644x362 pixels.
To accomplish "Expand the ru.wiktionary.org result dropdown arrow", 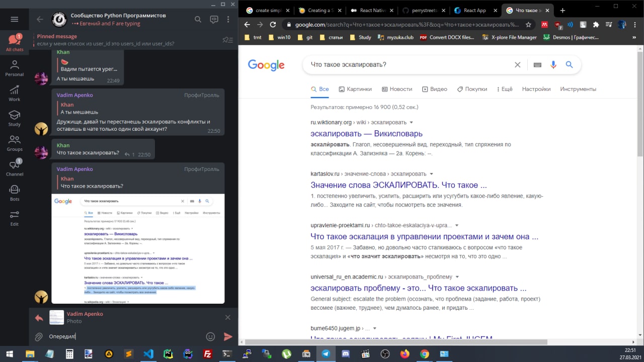I will (x=411, y=123).
